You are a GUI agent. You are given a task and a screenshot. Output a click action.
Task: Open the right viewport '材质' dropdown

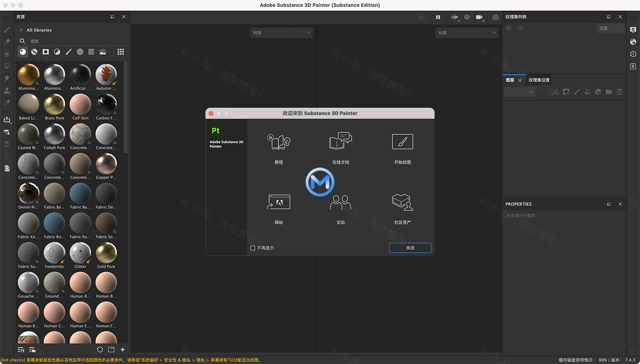pyautogui.click(x=467, y=33)
